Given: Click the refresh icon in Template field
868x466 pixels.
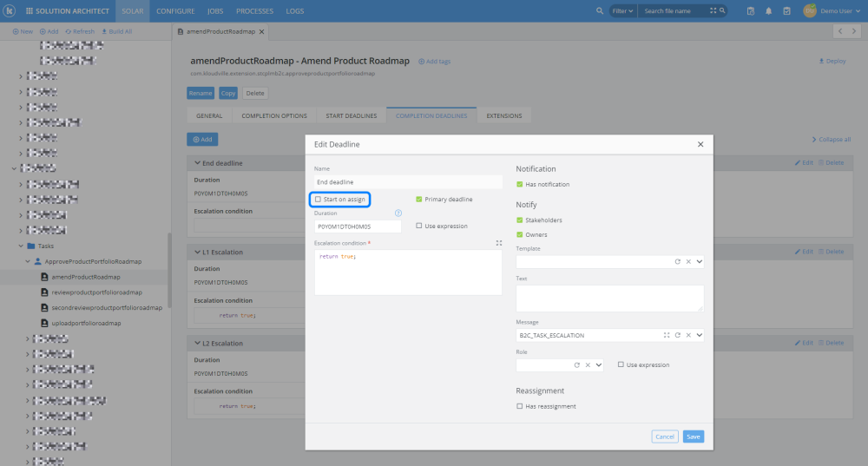Looking at the screenshot, I should click(677, 261).
